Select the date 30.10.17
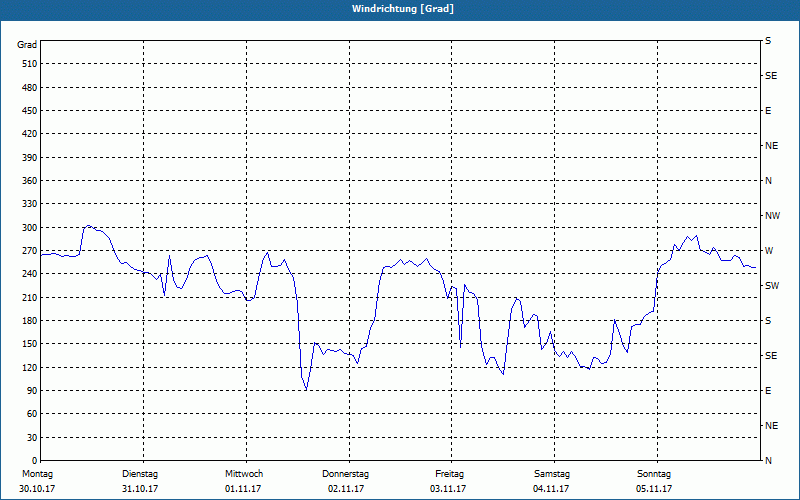800x500 pixels. click(x=37, y=489)
